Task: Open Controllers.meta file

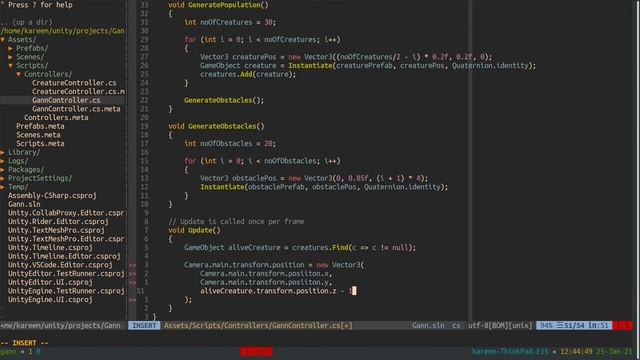Action: tap(56, 118)
